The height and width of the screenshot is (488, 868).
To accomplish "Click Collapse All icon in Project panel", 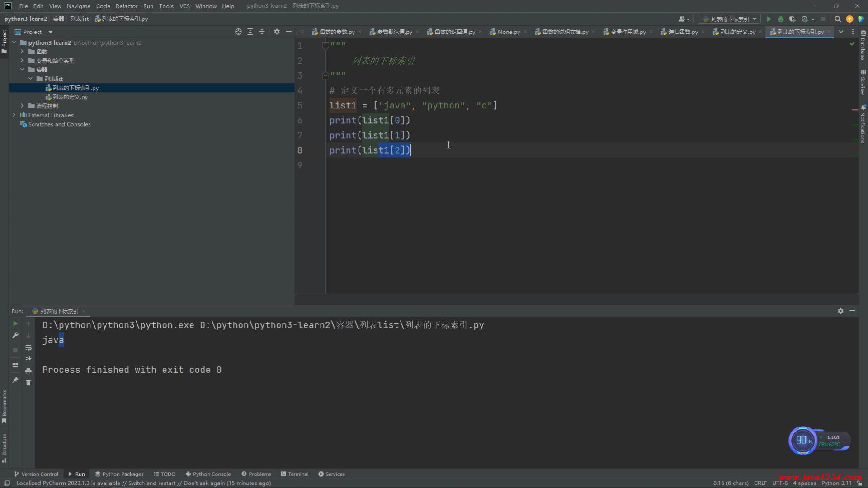I will click(262, 32).
